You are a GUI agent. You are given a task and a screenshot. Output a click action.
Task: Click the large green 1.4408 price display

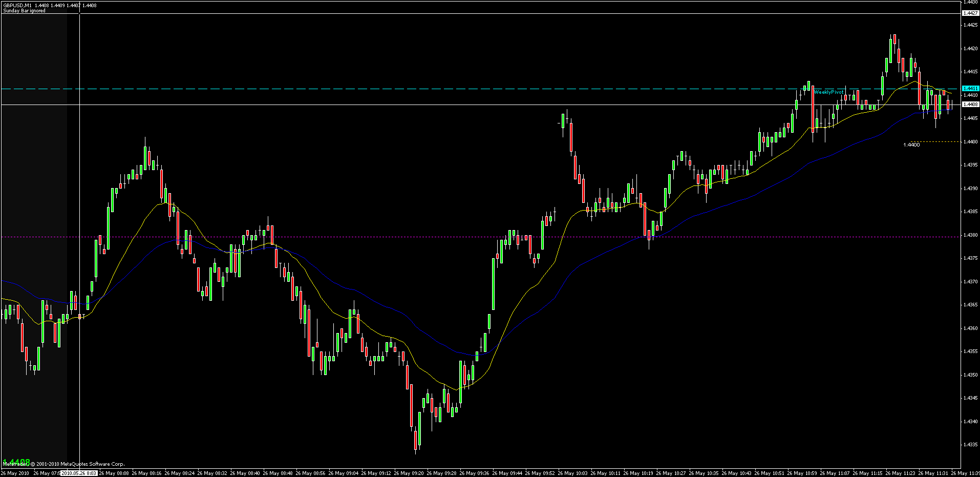(16, 462)
